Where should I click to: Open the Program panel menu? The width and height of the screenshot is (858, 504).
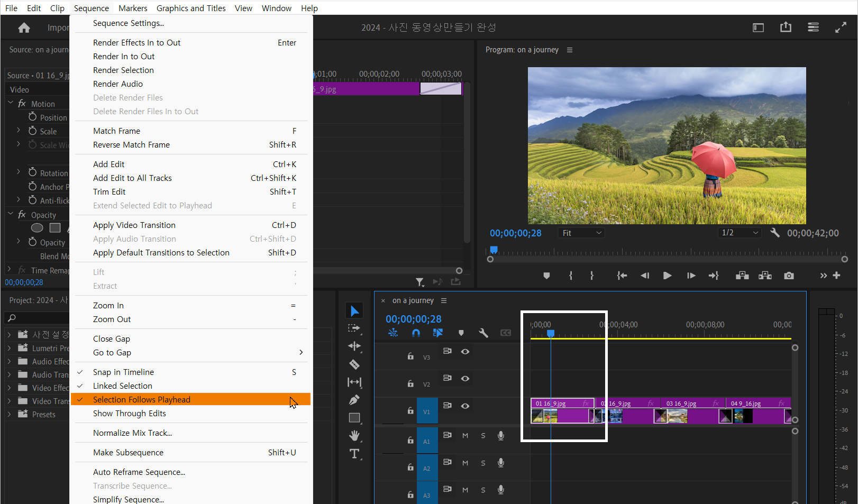(570, 50)
